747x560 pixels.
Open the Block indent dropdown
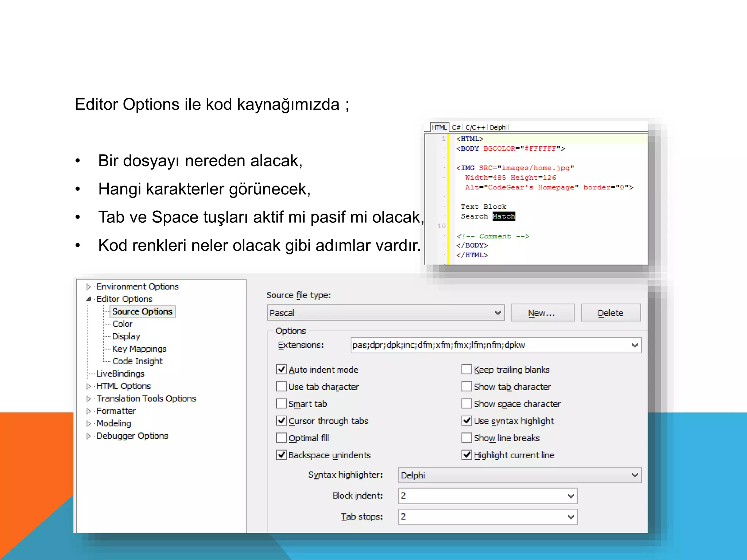click(x=571, y=496)
